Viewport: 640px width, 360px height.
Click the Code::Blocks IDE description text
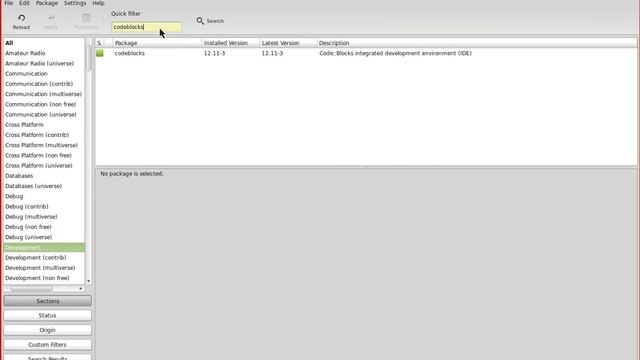tap(395, 53)
